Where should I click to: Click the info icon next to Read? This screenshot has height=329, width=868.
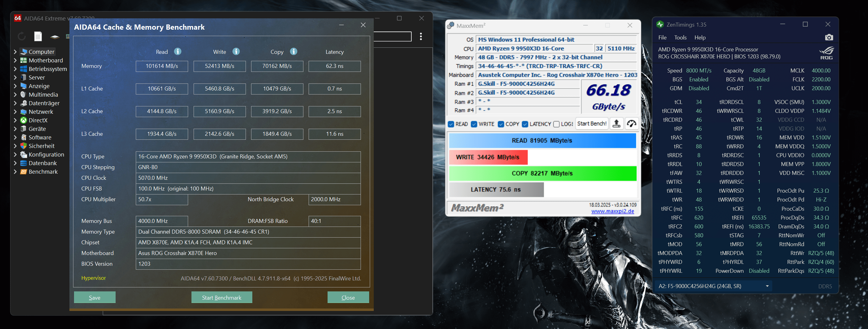pos(178,52)
